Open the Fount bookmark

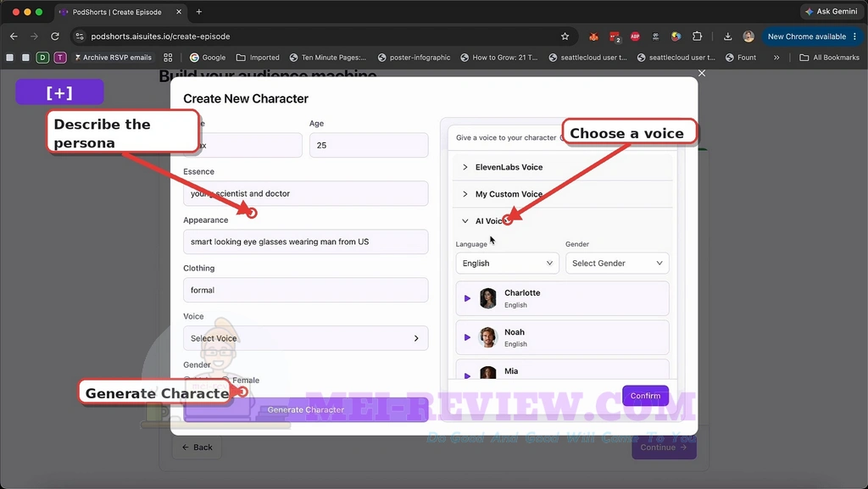click(741, 58)
